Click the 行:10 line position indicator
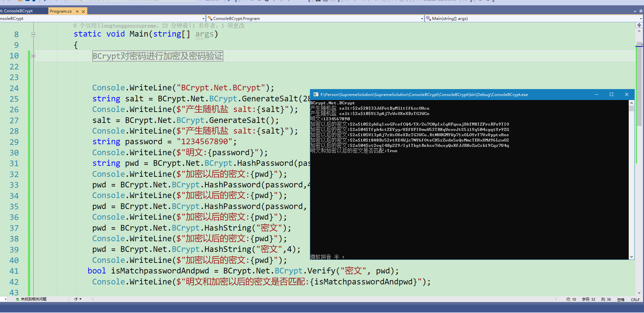Image resolution: width=644 pixels, height=313 pixels. [571, 299]
